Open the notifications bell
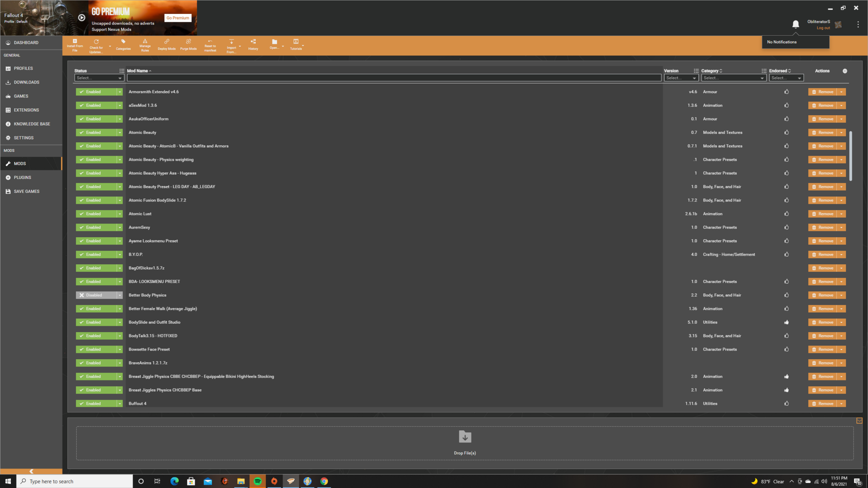The height and width of the screenshot is (488, 868). [x=796, y=24]
